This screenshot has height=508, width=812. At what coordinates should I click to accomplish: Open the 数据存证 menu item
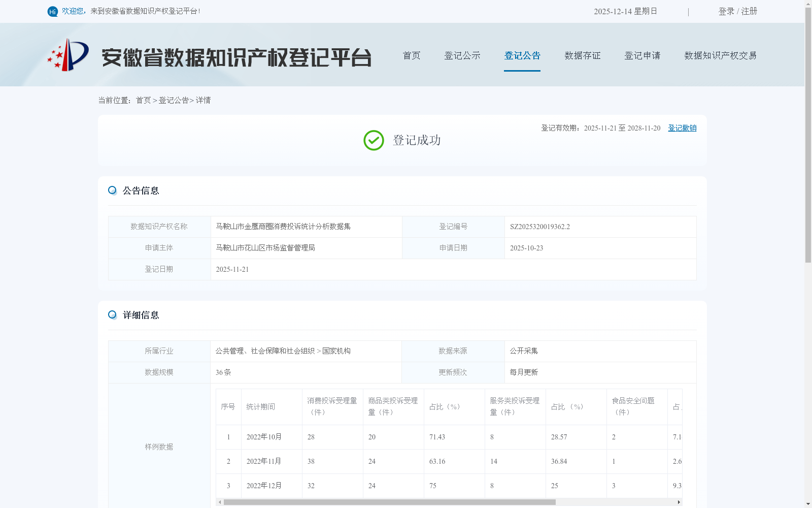pyautogui.click(x=582, y=55)
